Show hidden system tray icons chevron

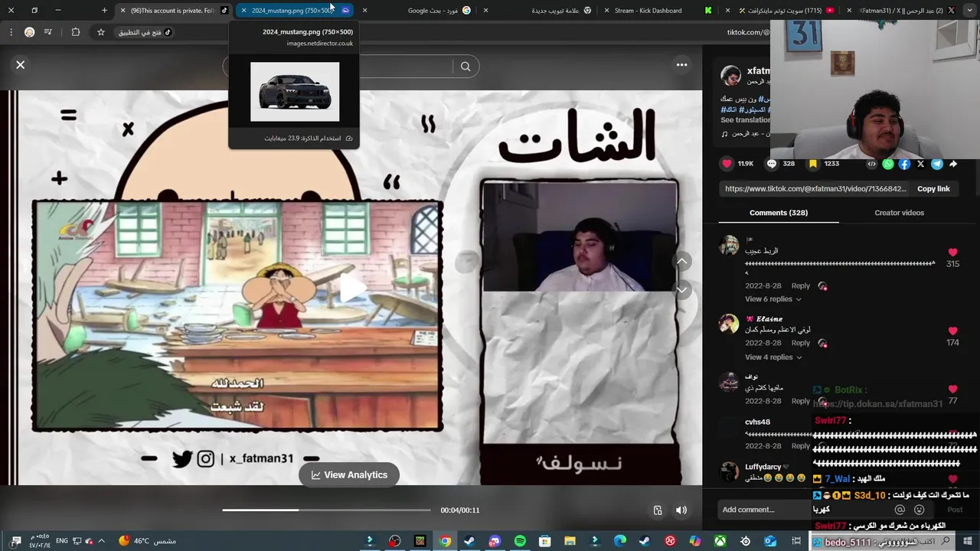click(101, 541)
